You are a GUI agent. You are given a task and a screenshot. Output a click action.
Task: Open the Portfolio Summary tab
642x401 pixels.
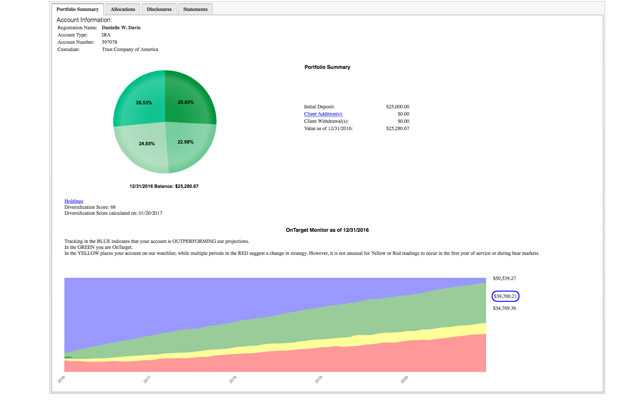[x=78, y=9]
